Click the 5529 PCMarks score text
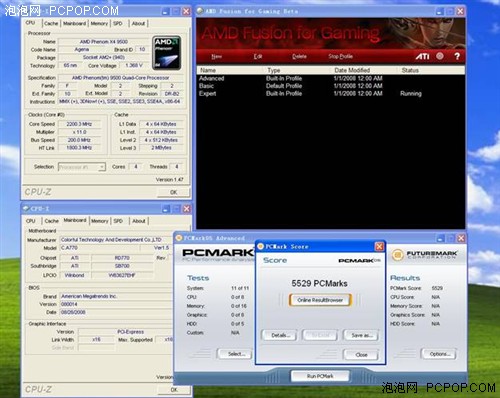Viewport: 500px width, 398px height. [319, 284]
